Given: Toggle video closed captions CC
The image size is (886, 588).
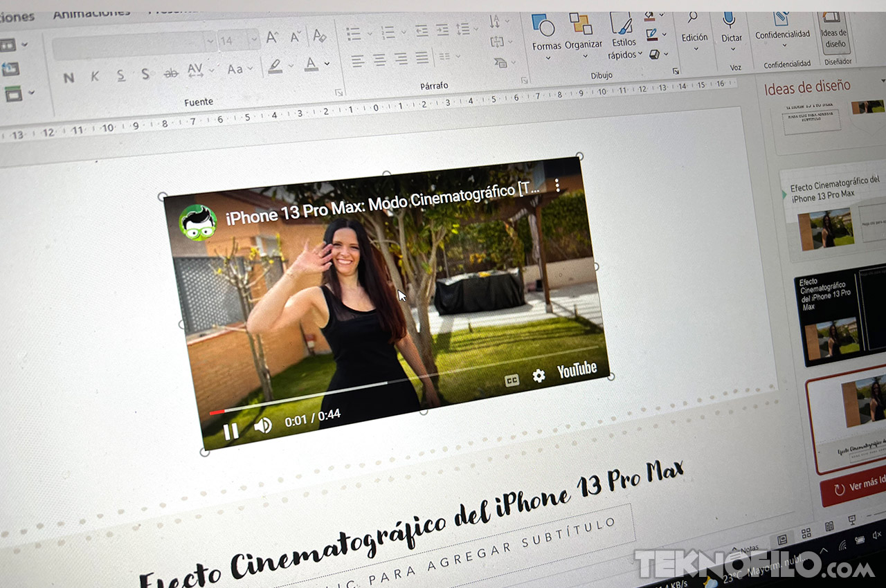Looking at the screenshot, I should click(x=512, y=379).
